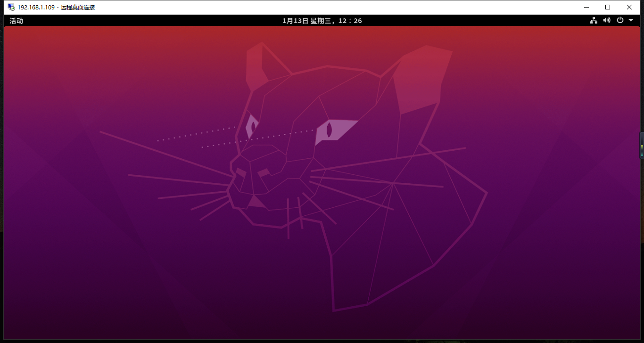This screenshot has width=644, height=343.
Task: Click the Remote Desktop Connection title icon
Action: pos(11,7)
